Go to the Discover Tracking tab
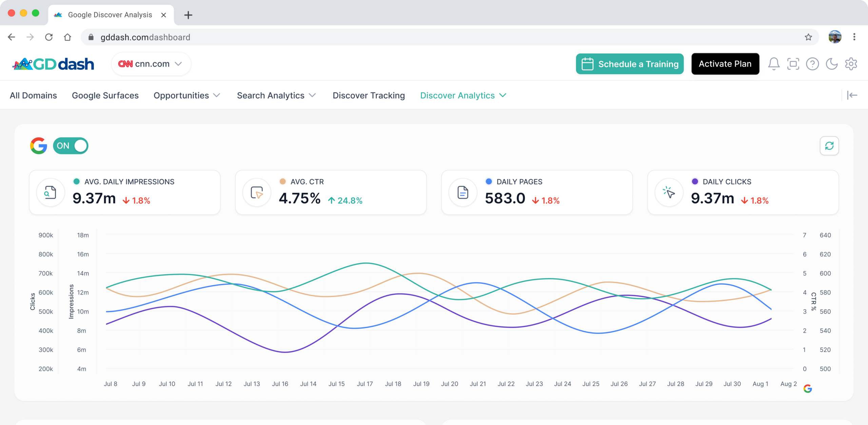The height and width of the screenshot is (425, 868). click(x=369, y=96)
